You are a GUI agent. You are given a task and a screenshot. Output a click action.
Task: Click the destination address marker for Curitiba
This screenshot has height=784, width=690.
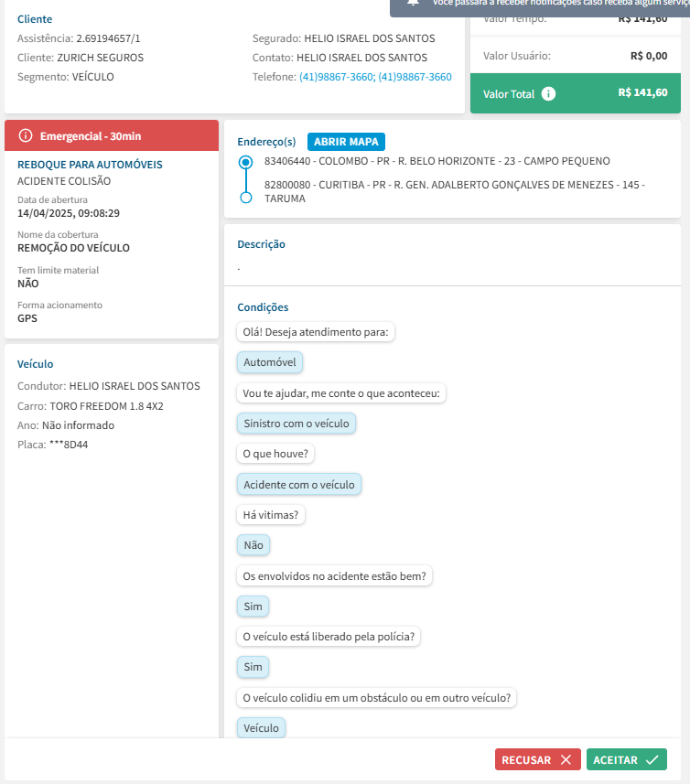244,198
